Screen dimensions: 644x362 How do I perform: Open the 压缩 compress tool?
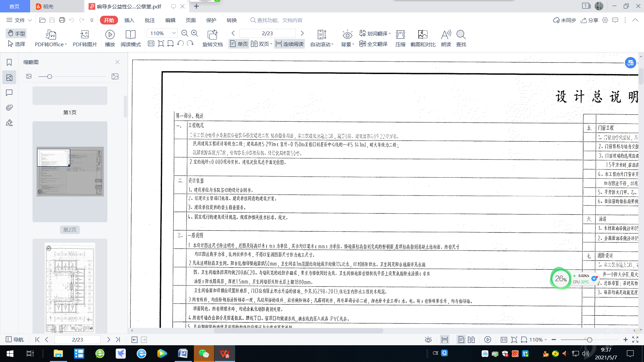400,38
